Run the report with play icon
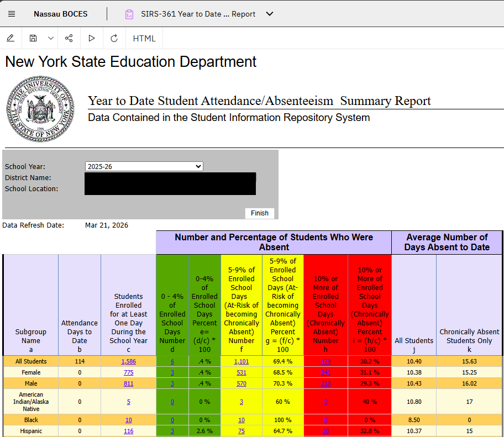This screenshot has height=437, width=504. [92, 38]
